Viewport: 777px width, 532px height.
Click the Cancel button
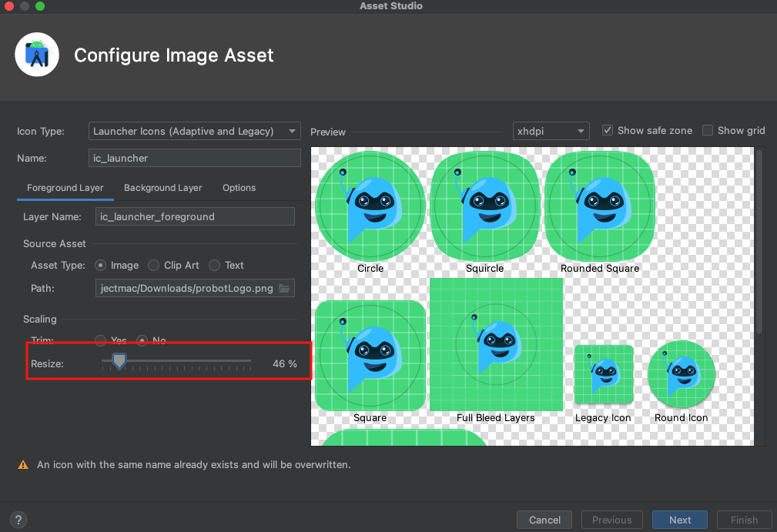tap(544, 520)
